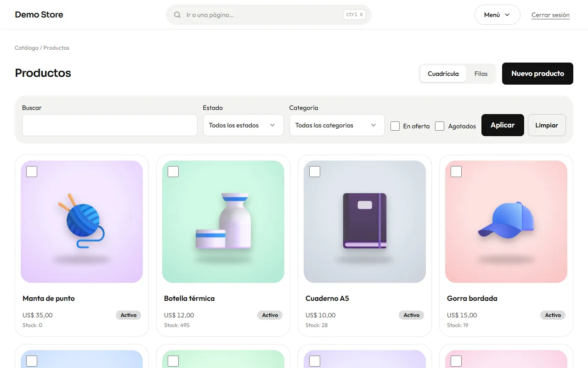Enable the En oferta filter
588x368 pixels.
tap(395, 126)
